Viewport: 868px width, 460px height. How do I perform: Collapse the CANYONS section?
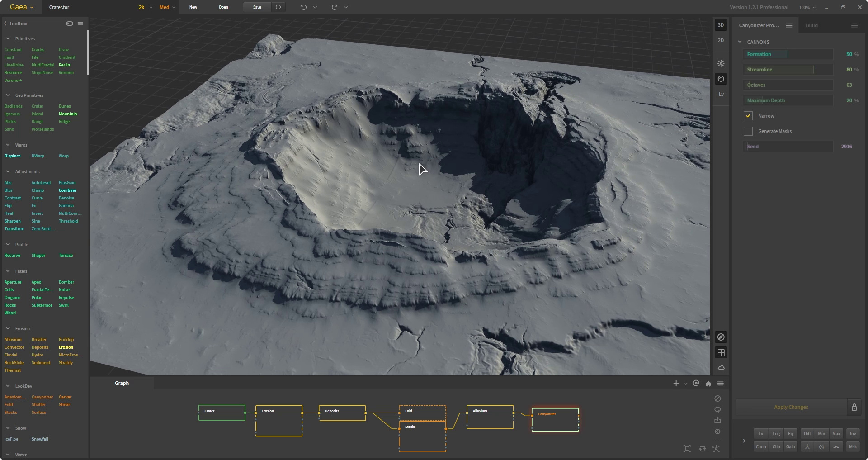740,42
